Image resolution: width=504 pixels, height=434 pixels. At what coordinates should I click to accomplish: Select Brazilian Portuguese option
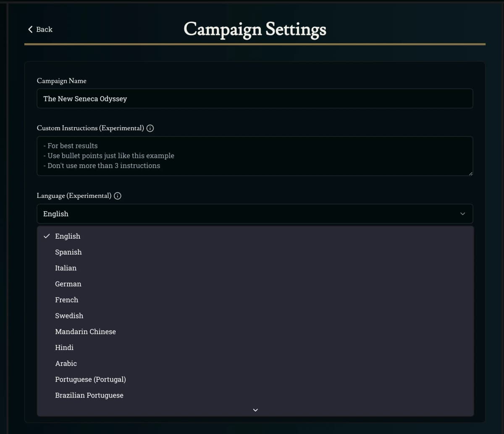[x=89, y=396]
